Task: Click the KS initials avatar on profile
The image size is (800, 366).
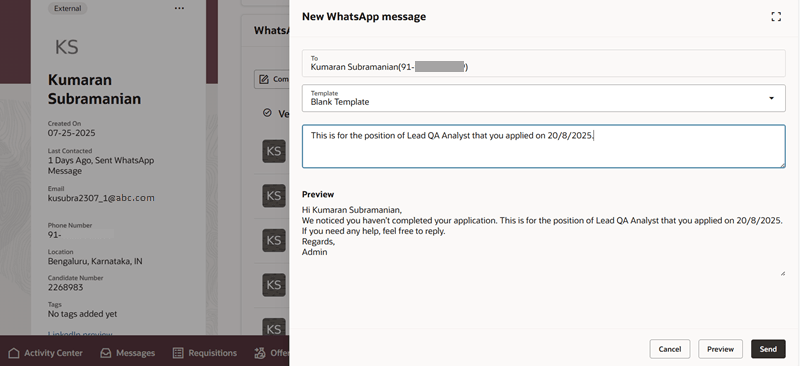Action: 66,47
